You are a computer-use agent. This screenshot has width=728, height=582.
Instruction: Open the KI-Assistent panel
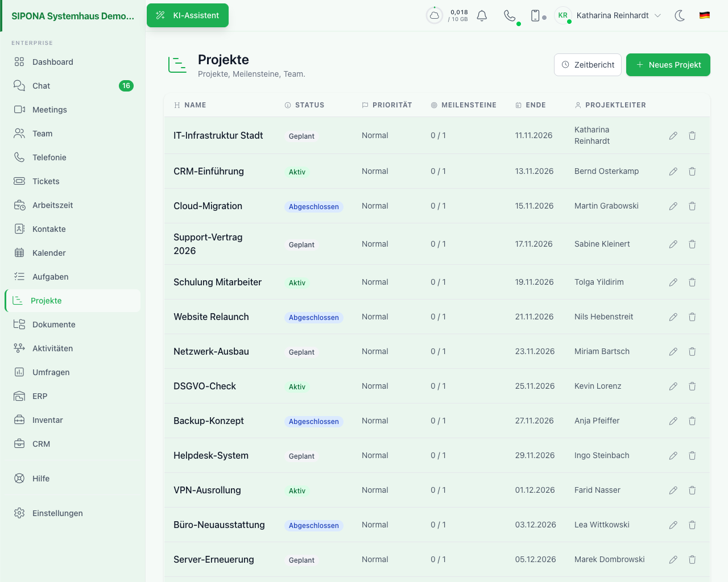pyautogui.click(x=188, y=15)
